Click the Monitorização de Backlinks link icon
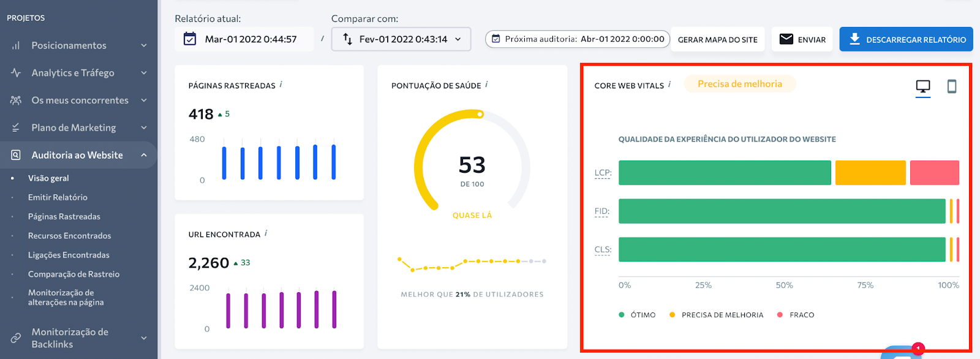 [16, 338]
